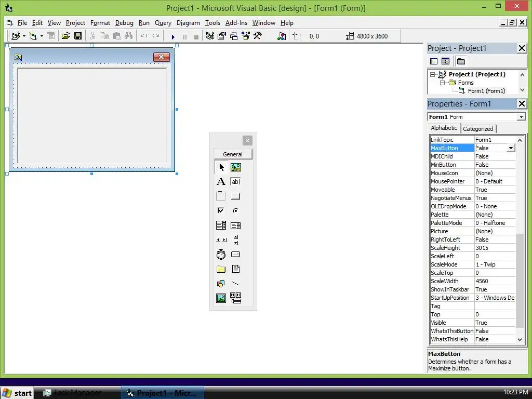This screenshot has width=532, height=399.
Task: Select the Pointer tool in the toolbox
Action: pyautogui.click(x=221, y=167)
